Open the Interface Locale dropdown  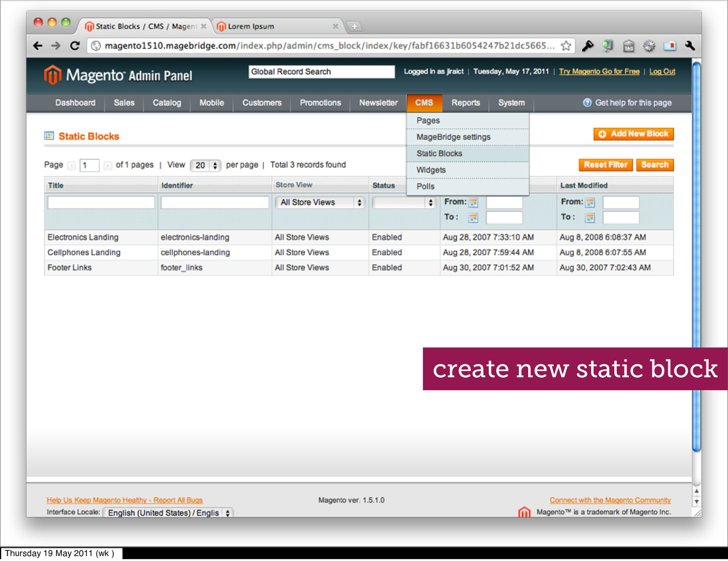tap(168, 513)
